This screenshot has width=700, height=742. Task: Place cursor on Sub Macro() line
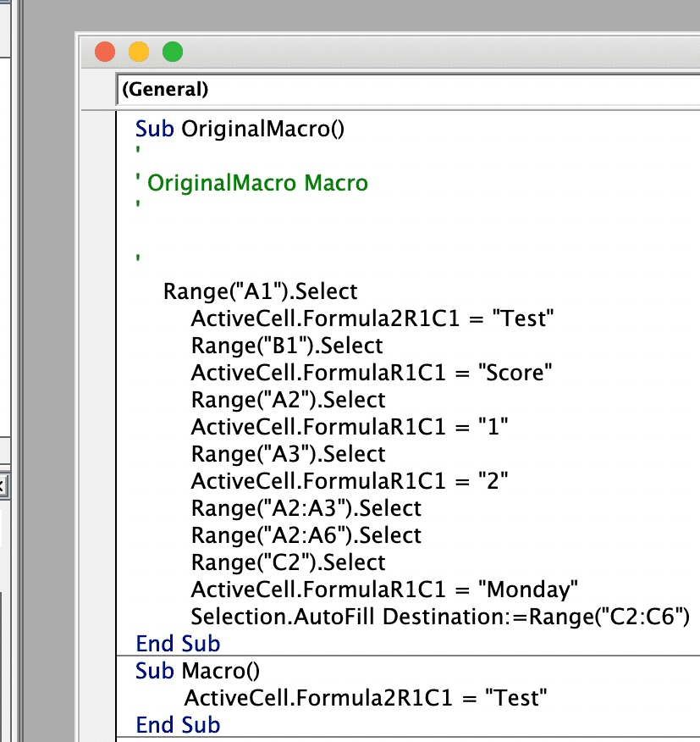tap(198, 671)
